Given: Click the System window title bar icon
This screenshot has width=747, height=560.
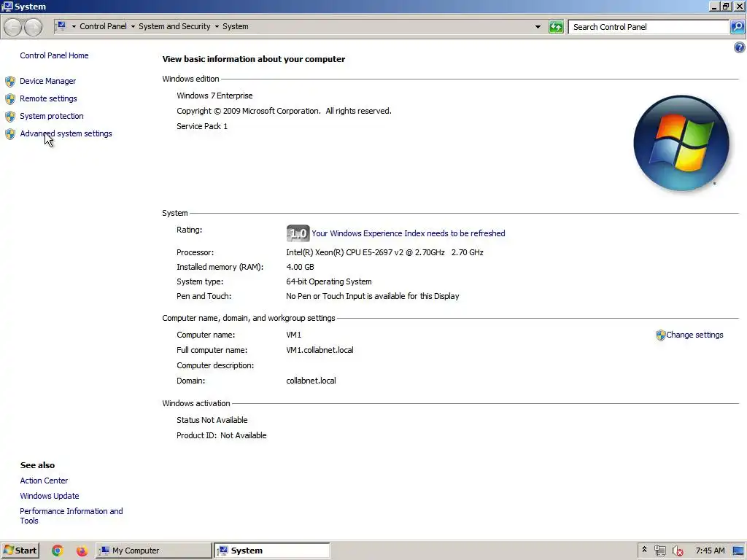Looking at the screenshot, I should (x=7, y=6).
